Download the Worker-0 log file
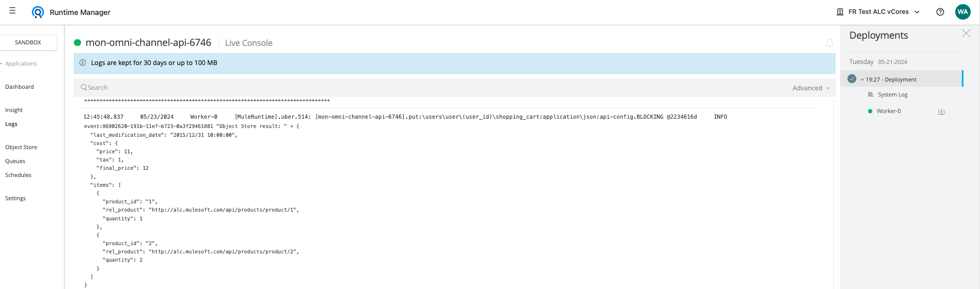 click(941, 111)
